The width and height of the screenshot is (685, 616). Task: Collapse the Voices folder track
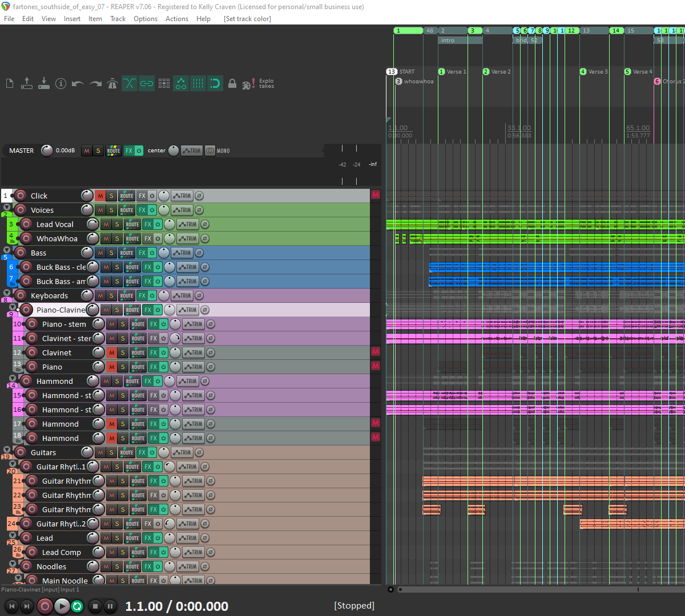[x=7, y=208]
